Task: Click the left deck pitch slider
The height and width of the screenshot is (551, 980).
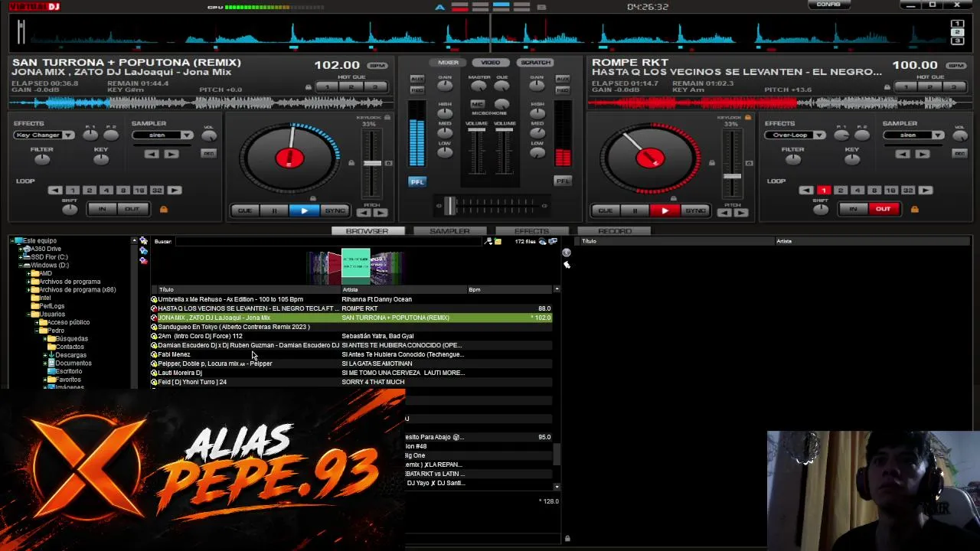Action: 372,163
